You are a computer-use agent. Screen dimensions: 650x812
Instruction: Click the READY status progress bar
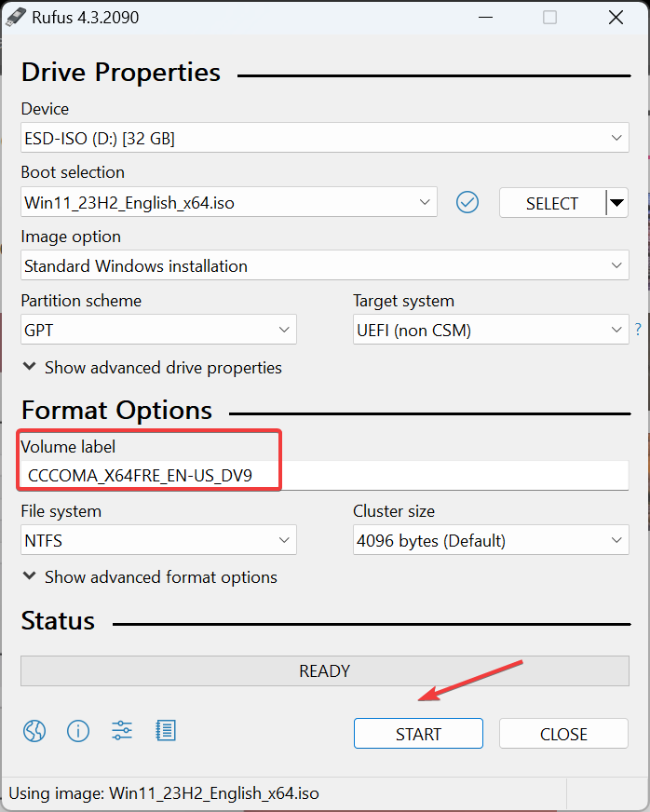point(325,671)
